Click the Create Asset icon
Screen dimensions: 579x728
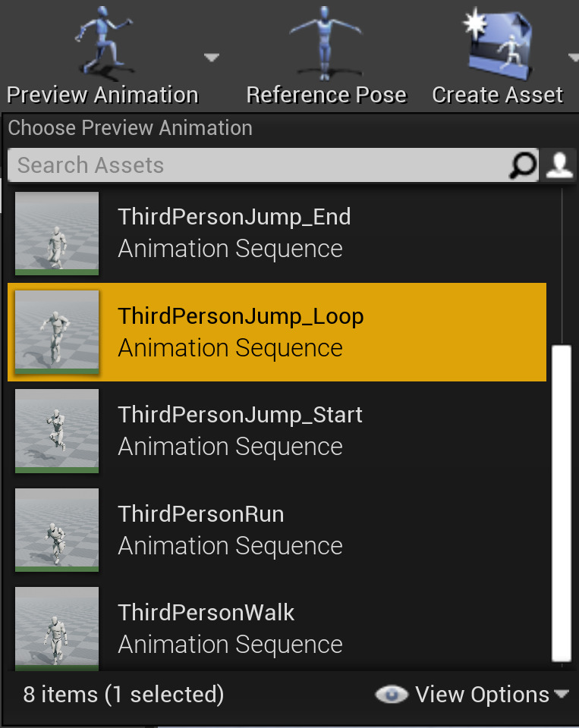coord(497,42)
